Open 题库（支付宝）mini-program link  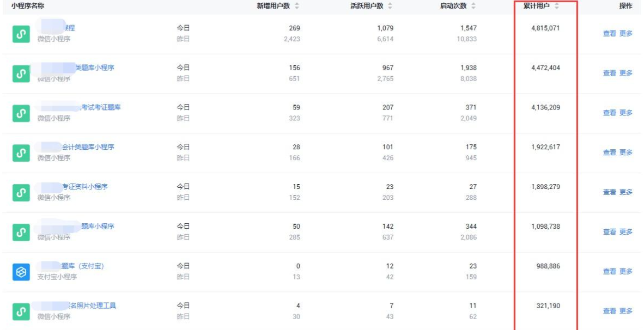pos(83,266)
